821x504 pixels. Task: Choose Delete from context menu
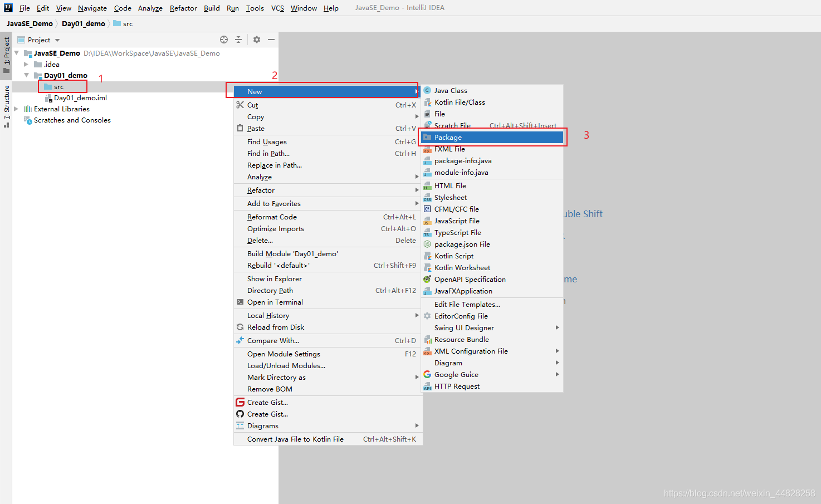coord(328,240)
